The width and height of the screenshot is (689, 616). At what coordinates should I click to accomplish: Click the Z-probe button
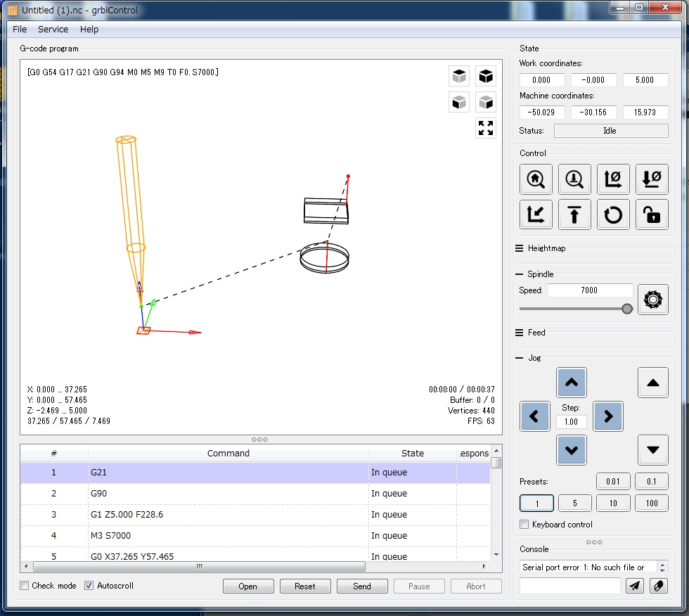(x=574, y=179)
